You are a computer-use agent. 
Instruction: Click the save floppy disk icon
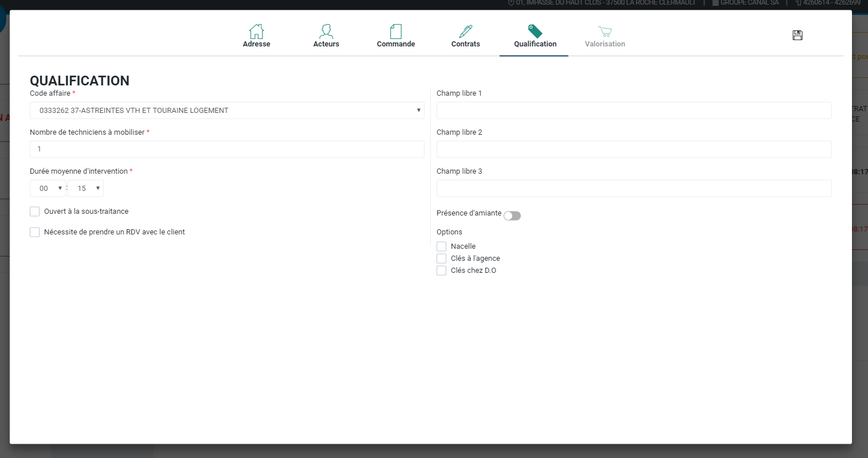pyautogui.click(x=797, y=36)
